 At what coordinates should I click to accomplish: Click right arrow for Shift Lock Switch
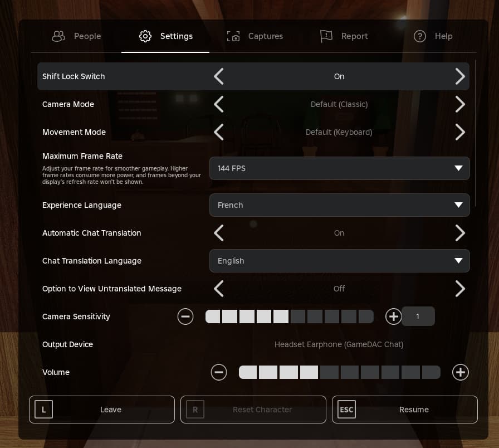460,76
